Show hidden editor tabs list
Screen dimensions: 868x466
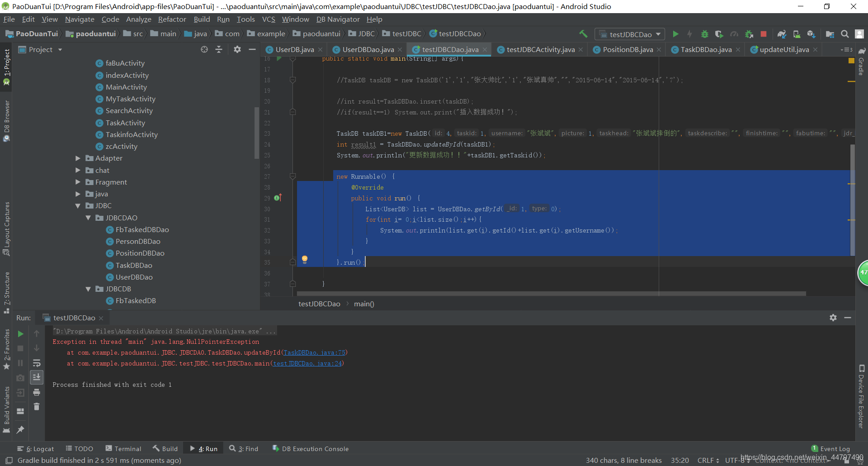pos(846,49)
